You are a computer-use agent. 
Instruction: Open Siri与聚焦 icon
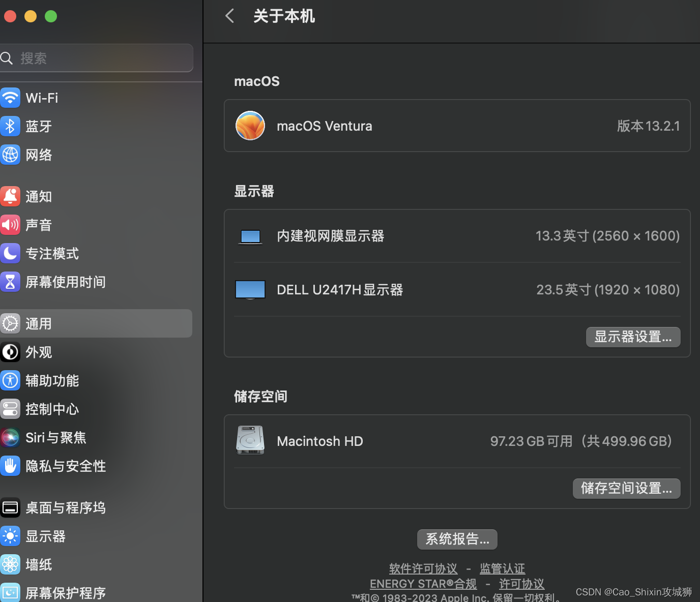(10, 437)
